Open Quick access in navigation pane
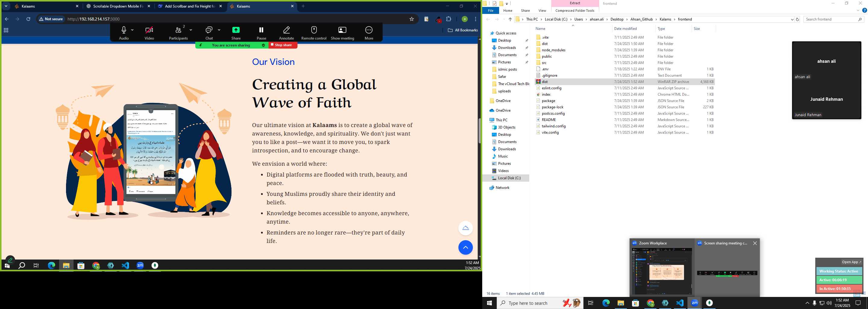868x309 pixels. [x=505, y=33]
